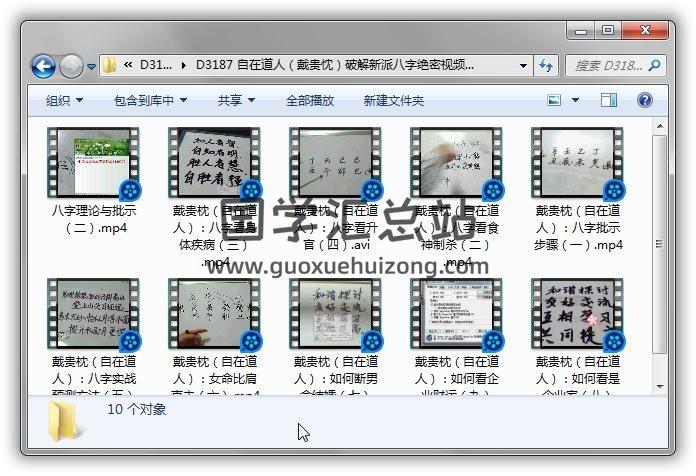Viewport: 696px width, 476px height.
Task: Refresh the folder using address bar button
Action: (546, 66)
